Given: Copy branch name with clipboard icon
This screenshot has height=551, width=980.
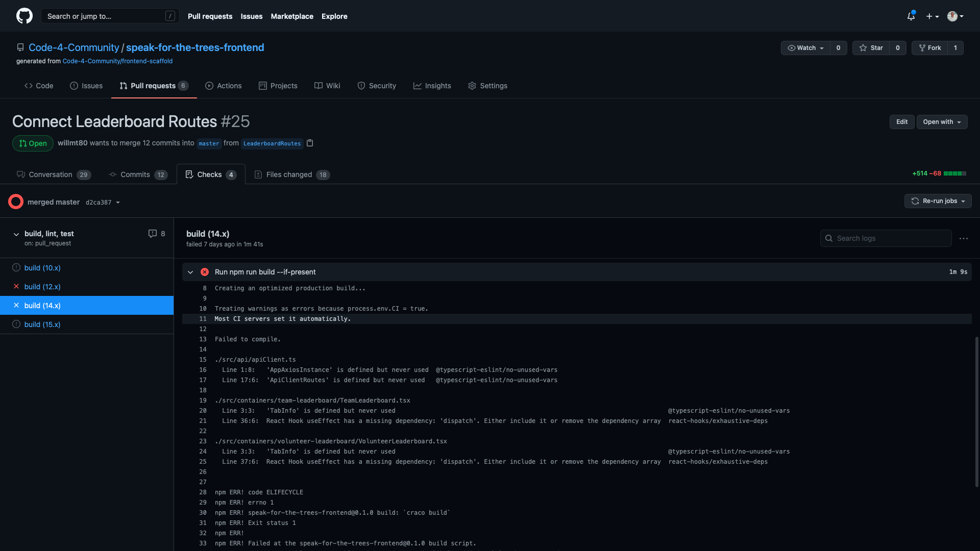Looking at the screenshot, I should pos(310,143).
